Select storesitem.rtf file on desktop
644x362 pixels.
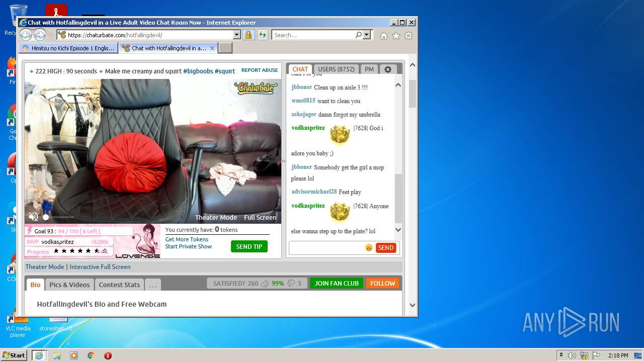[56, 324]
